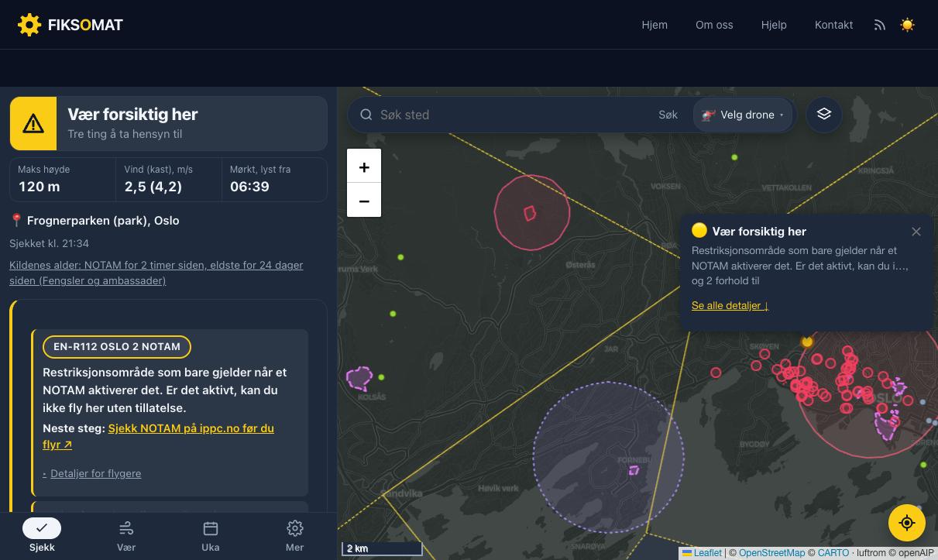Click the yellow warning triangle icon
Image resolution: width=938 pixels, height=560 pixels.
click(33, 123)
